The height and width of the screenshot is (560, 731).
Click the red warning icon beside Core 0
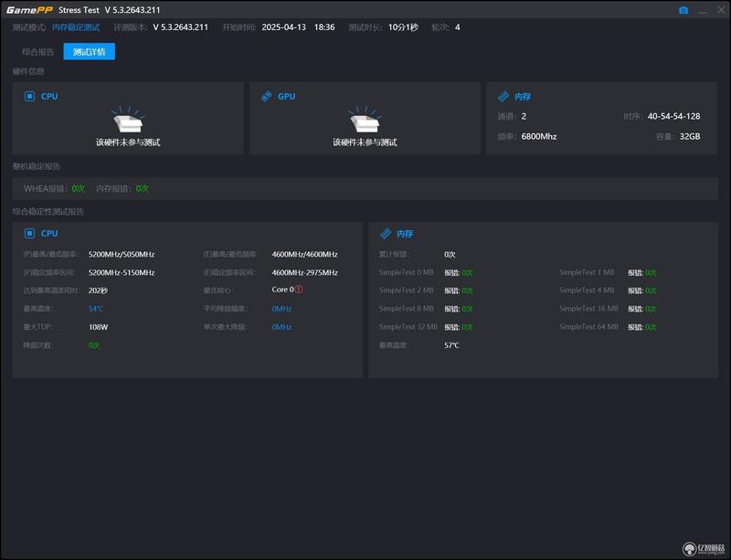pos(300,289)
